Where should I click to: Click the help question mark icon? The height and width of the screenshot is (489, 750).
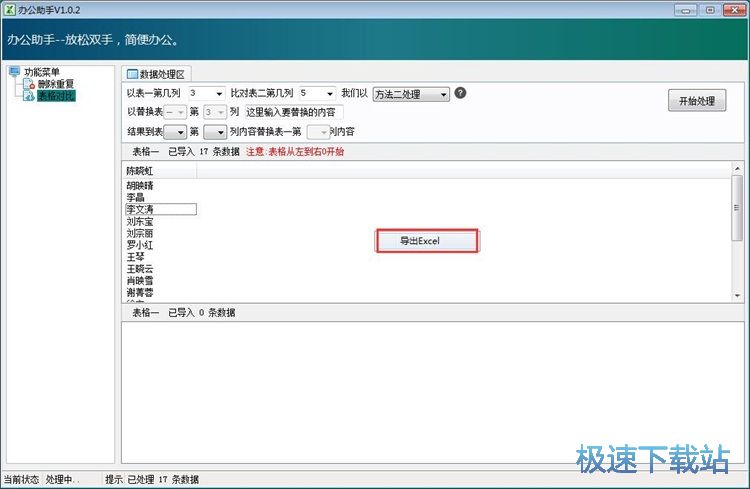point(460,93)
